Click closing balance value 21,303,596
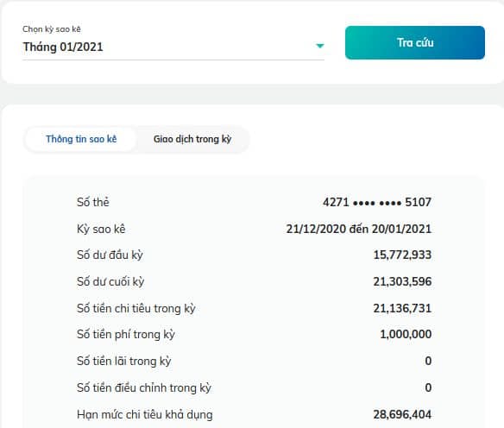Viewport: 504px width, 428px height. 402,281
